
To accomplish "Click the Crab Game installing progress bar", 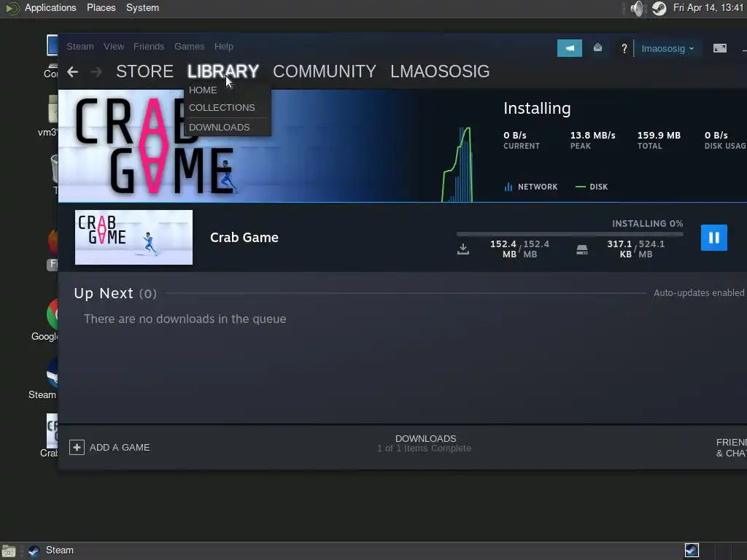I will pyautogui.click(x=570, y=234).
